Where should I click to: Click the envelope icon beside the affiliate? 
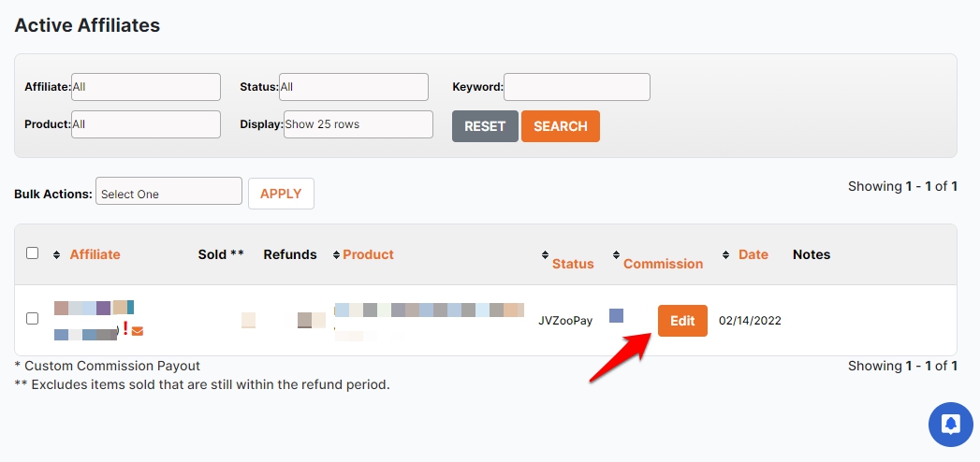click(x=138, y=331)
